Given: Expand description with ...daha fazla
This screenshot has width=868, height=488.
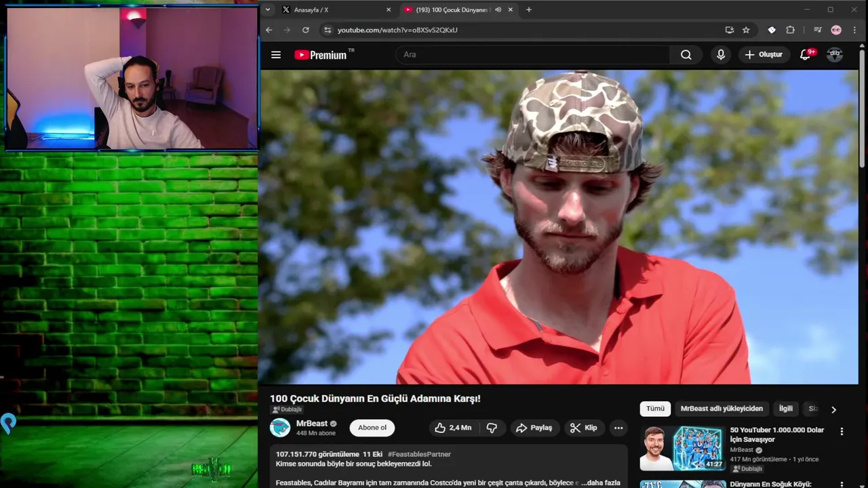Looking at the screenshot, I should (601, 483).
